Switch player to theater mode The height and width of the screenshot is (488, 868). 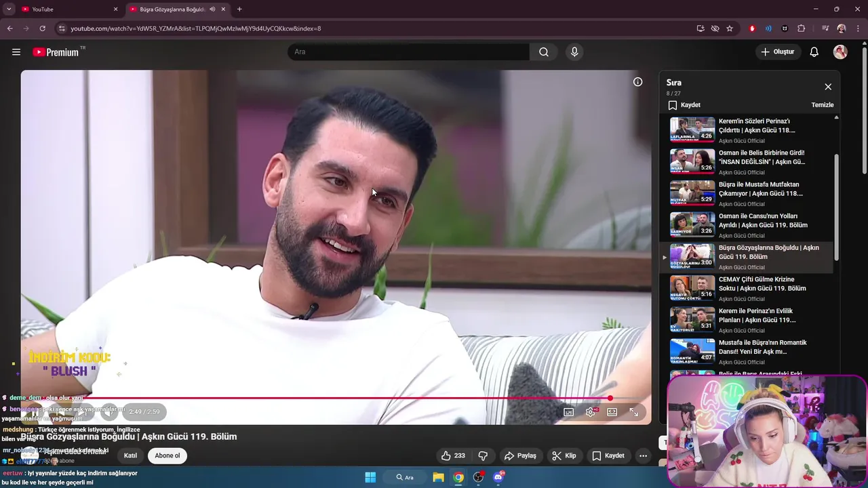(x=612, y=411)
